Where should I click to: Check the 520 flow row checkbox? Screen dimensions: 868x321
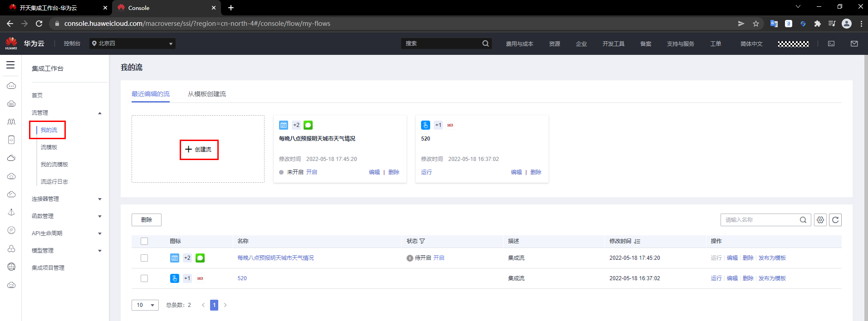coord(144,278)
